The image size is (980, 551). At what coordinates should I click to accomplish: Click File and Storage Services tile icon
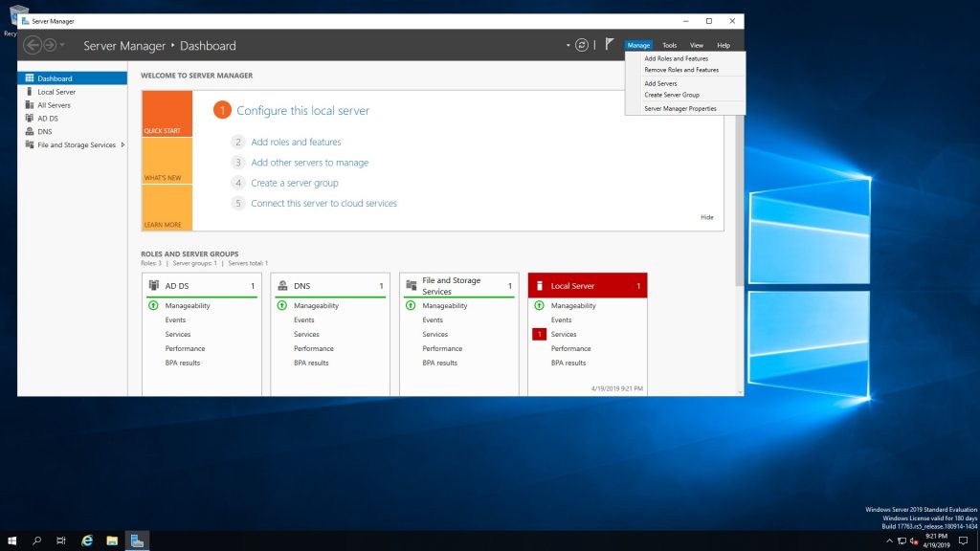tap(411, 285)
